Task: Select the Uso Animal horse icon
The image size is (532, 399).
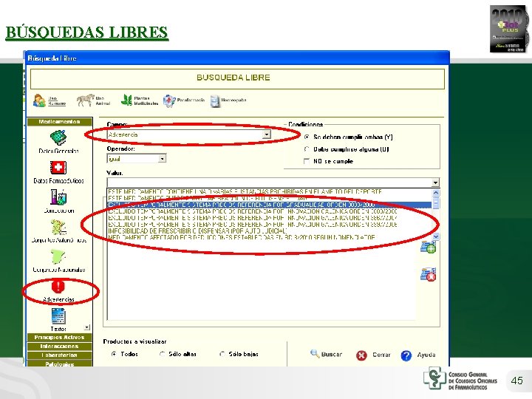Action: pos(85,100)
